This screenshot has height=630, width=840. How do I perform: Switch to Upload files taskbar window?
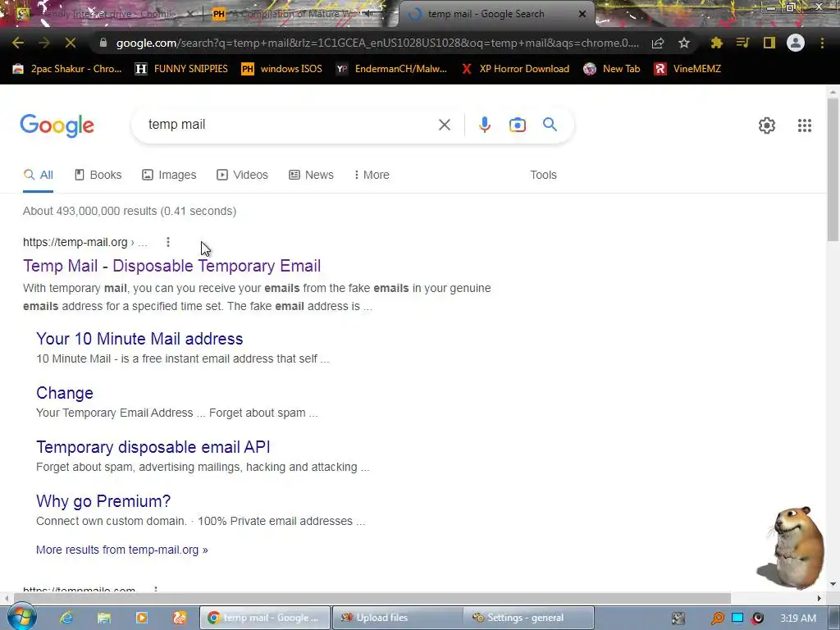(x=397, y=618)
